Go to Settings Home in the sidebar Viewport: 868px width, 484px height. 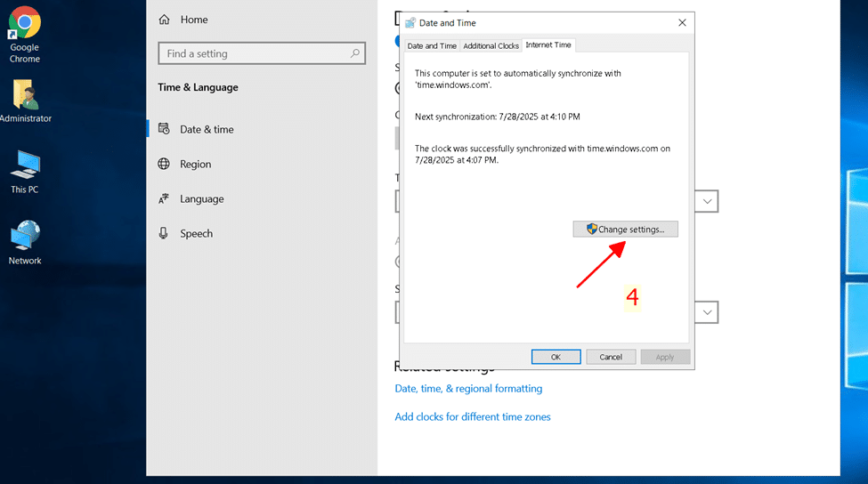tap(193, 20)
